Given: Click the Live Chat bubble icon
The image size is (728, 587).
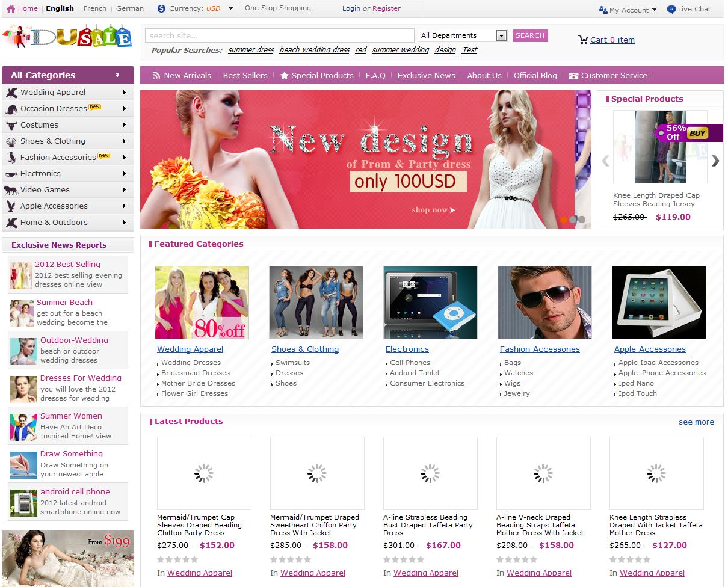Looking at the screenshot, I should tap(671, 10).
